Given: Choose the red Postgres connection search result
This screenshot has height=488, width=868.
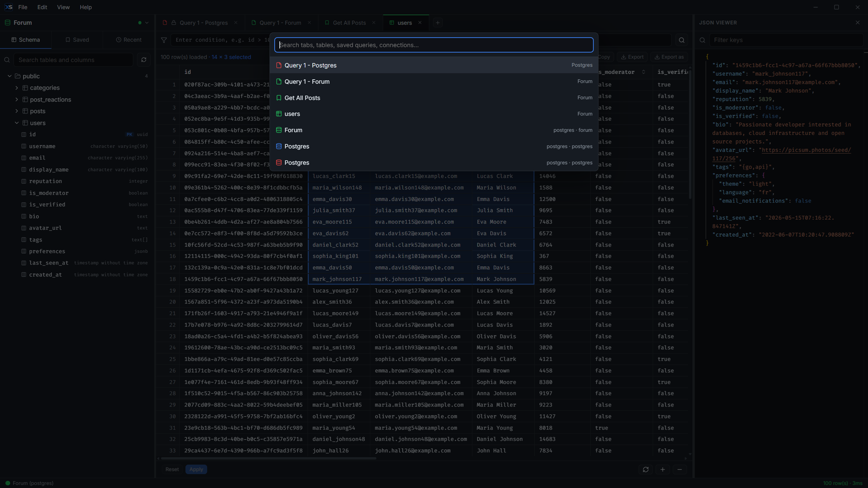Looking at the screenshot, I should point(434,163).
